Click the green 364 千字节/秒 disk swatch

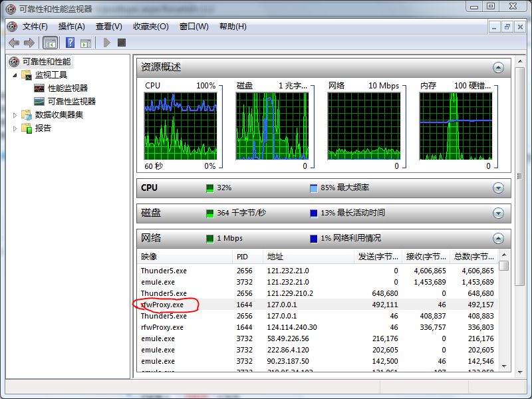pyautogui.click(x=210, y=213)
